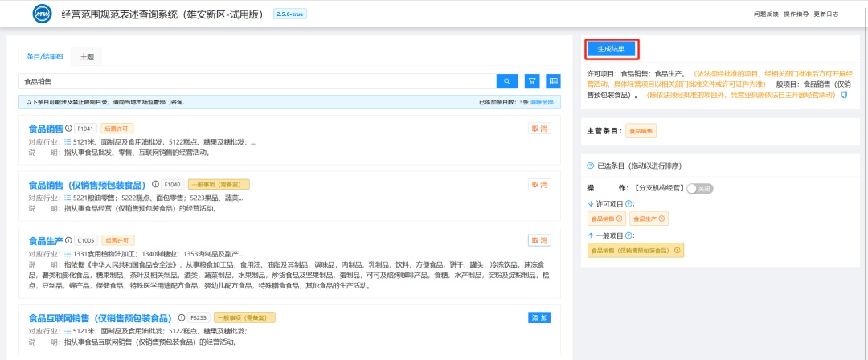Click the app logo in header
This screenshot has width=868, height=360.
click(x=42, y=14)
